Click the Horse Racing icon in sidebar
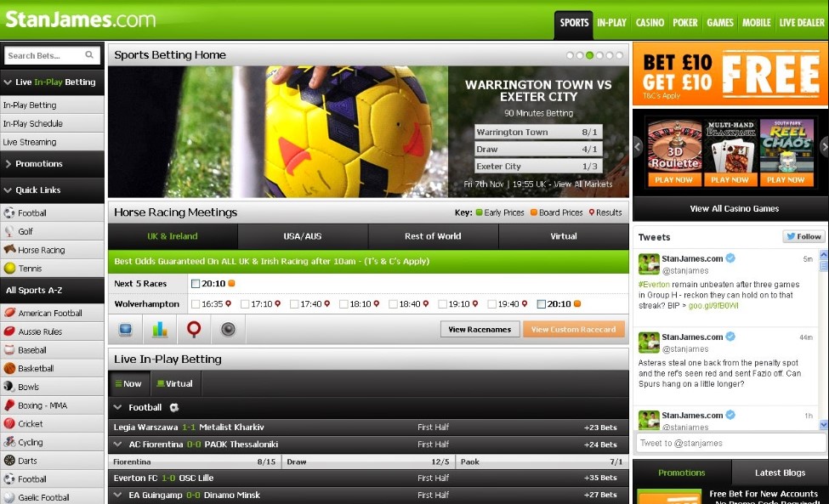The width and height of the screenshot is (829, 504). 9,249
